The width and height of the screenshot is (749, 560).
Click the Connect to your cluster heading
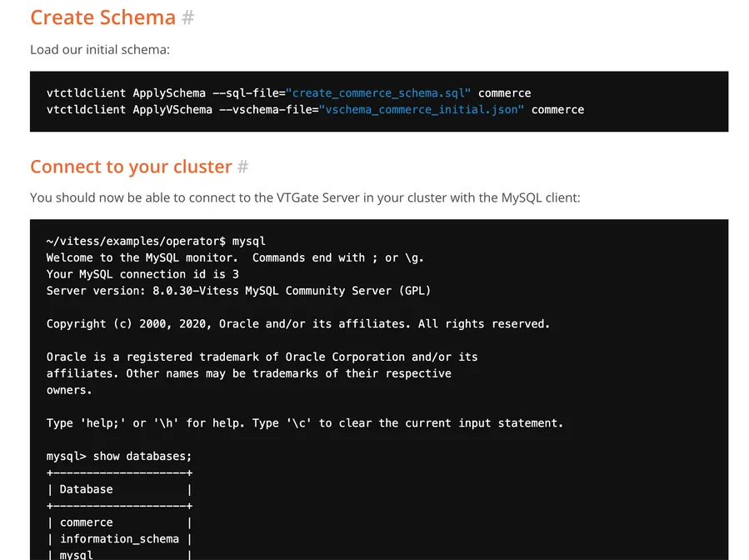point(131,167)
